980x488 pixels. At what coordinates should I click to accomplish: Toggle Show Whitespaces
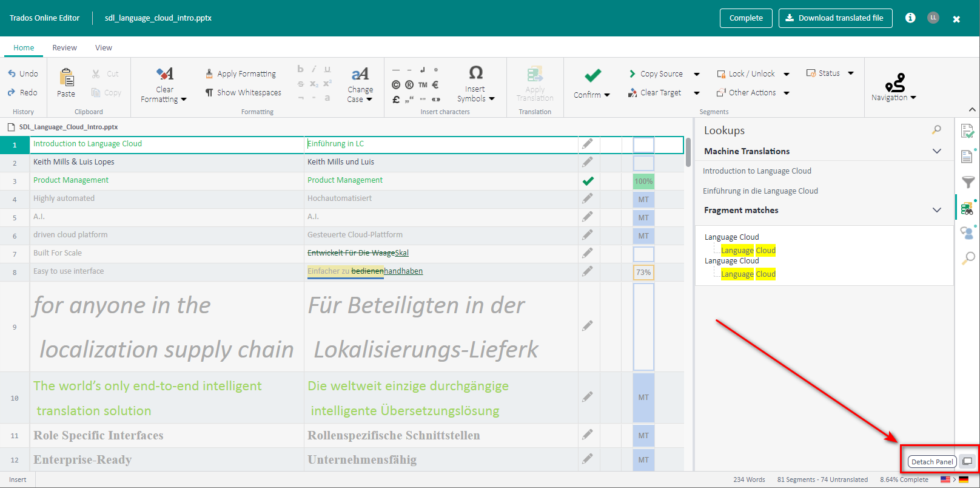243,92
